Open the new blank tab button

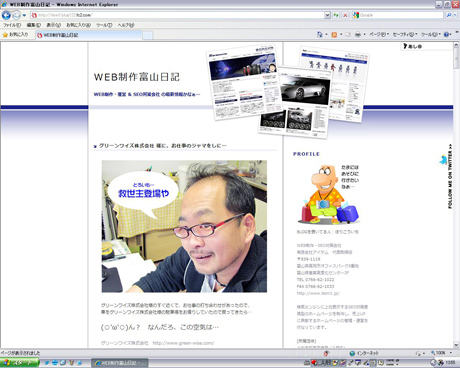[x=148, y=35]
